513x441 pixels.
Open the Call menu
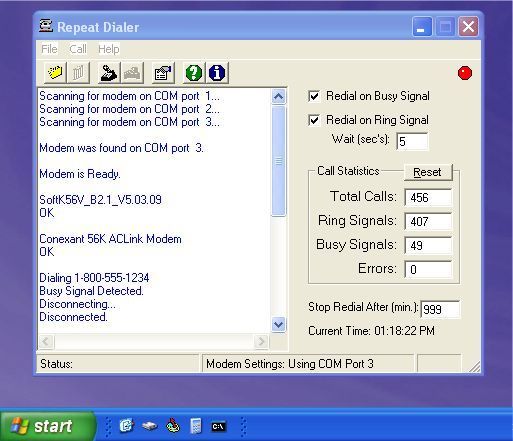pyautogui.click(x=78, y=49)
